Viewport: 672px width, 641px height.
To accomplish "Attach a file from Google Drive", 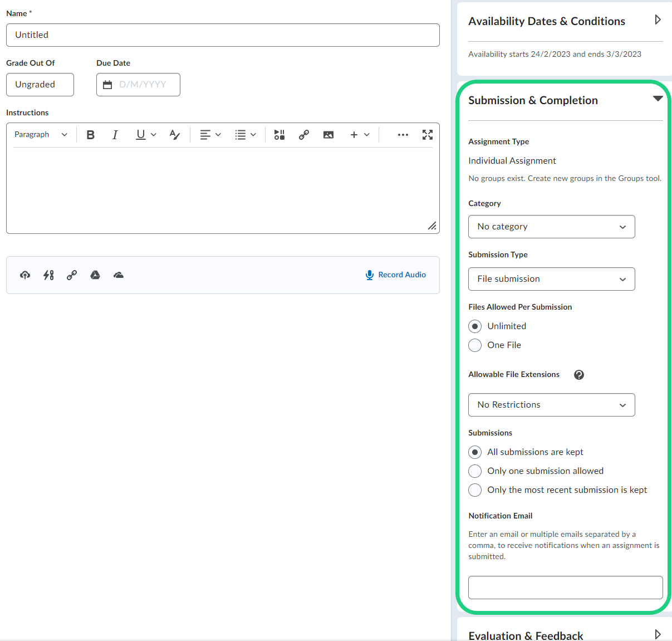I will (95, 275).
